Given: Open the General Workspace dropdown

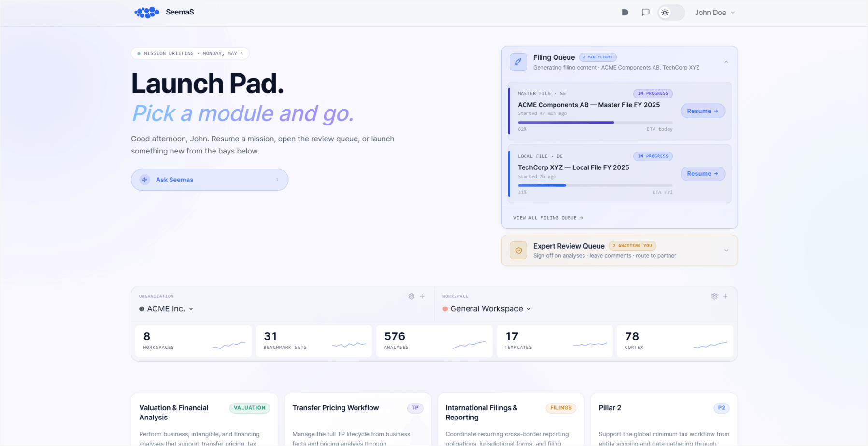Looking at the screenshot, I should tap(487, 309).
